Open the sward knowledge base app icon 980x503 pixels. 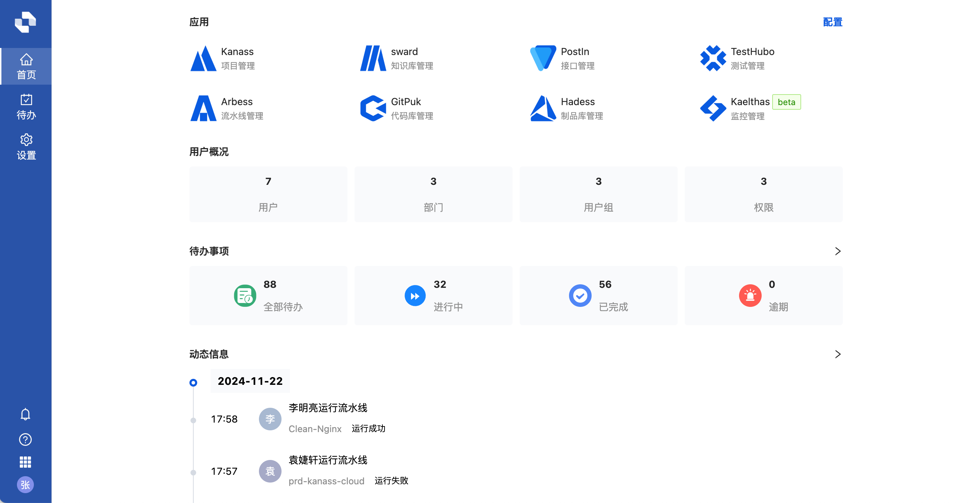point(373,59)
